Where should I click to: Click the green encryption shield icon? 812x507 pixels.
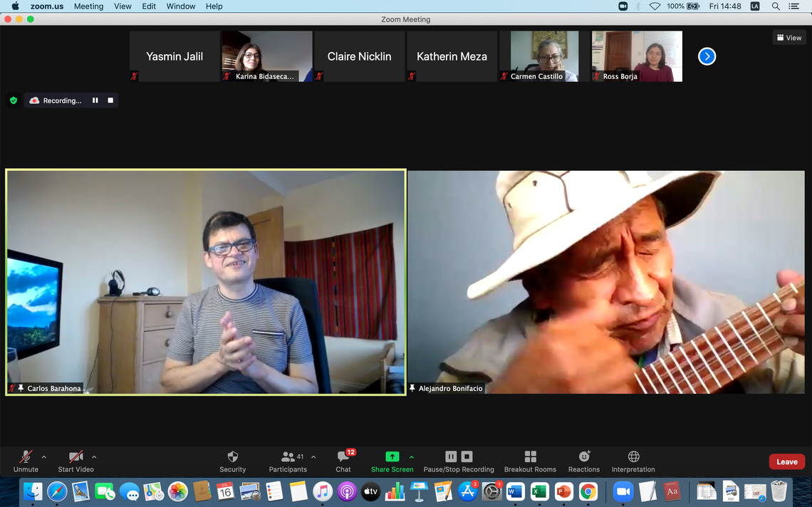point(14,100)
